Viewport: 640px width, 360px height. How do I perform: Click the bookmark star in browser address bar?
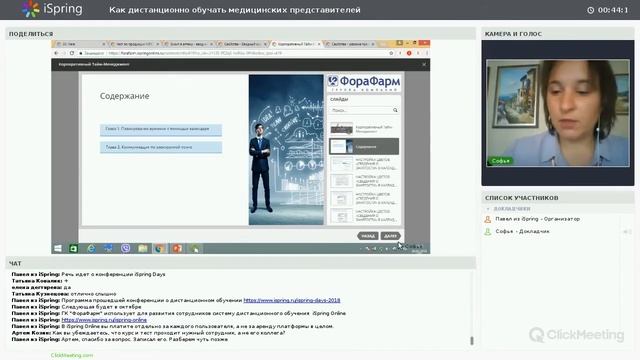point(391,53)
